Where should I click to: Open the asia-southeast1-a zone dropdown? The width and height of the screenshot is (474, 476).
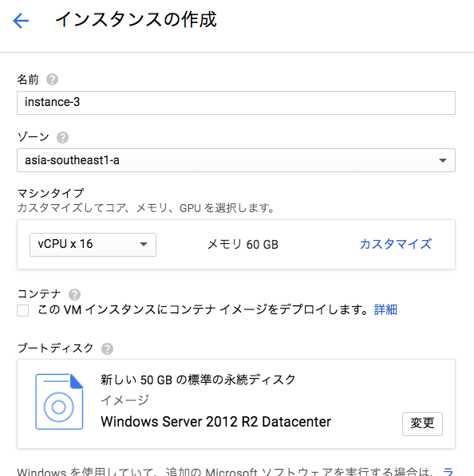(x=236, y=160)
